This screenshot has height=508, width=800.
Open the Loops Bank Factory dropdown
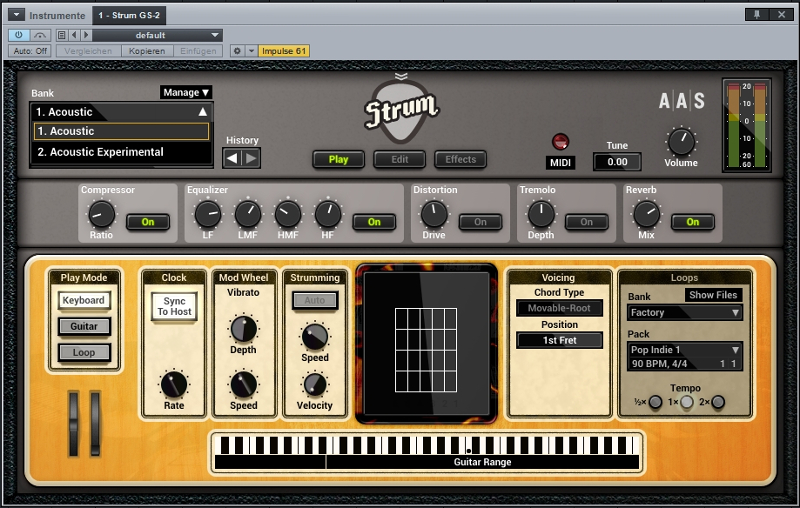click(685, 313)
